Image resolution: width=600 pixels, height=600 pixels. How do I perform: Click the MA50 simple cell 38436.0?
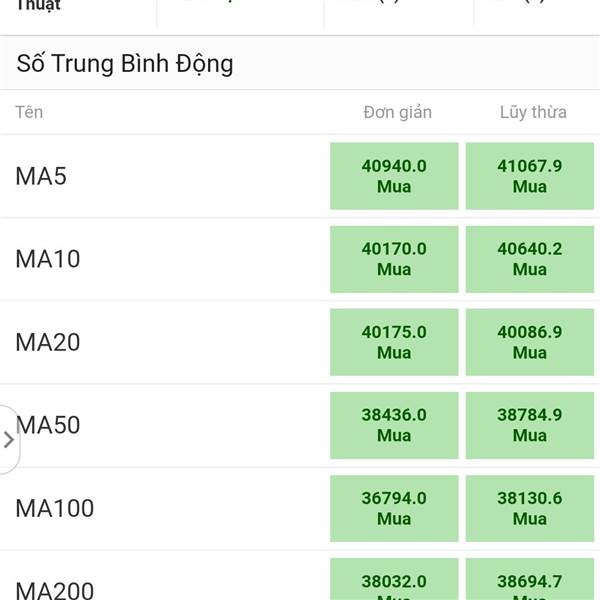click(x=394, y=425)
